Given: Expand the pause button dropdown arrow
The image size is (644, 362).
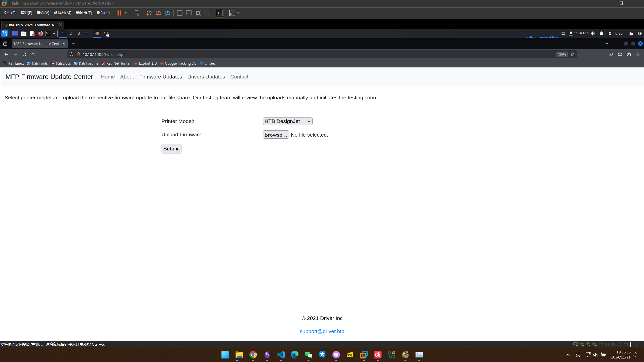Looking at the screenshot, I should pos(126,13).
